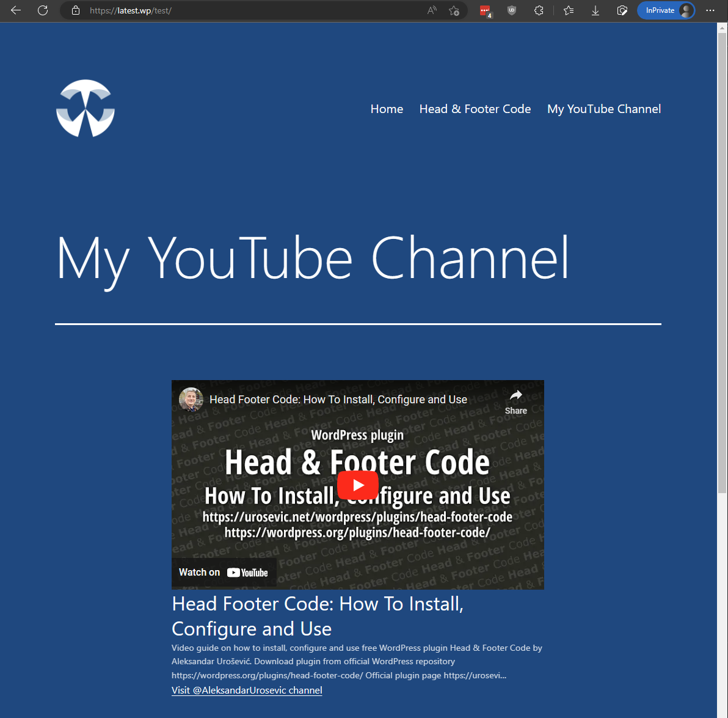Open the Head & Footer Code menu item
The height and width of the screenshot is (718, 728).
pos(475,109)
